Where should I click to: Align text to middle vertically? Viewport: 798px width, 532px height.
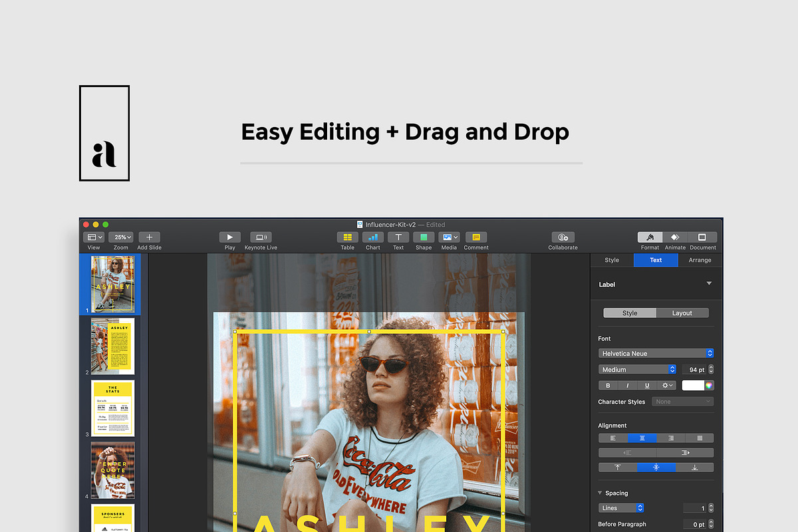(x=656, y=467)
